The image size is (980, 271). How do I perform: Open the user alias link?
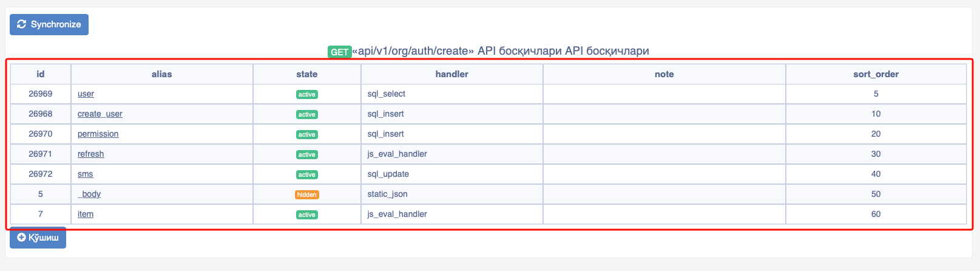click(86, 94)
